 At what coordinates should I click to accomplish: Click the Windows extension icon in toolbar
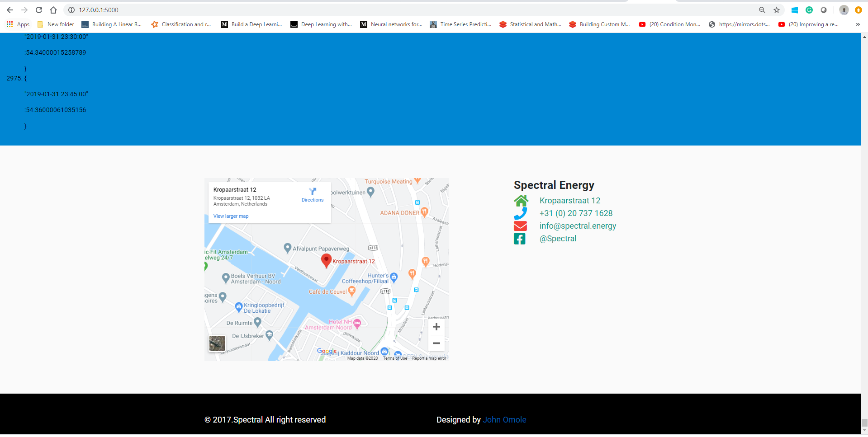pos(795,10)
